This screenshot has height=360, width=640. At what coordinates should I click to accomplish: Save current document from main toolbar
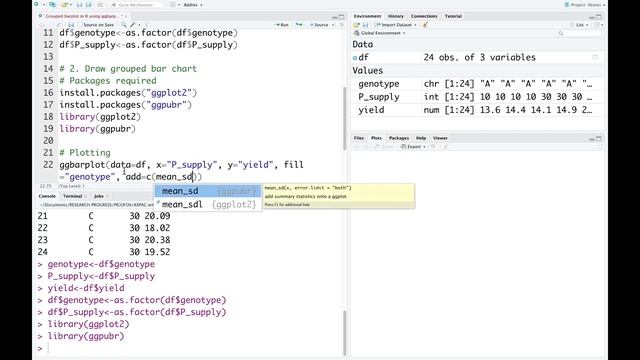[x=80, y=4]
